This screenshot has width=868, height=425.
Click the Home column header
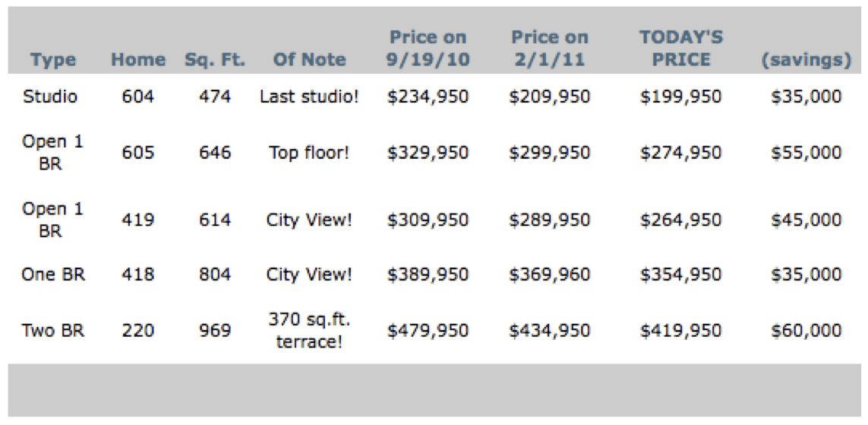137,60
